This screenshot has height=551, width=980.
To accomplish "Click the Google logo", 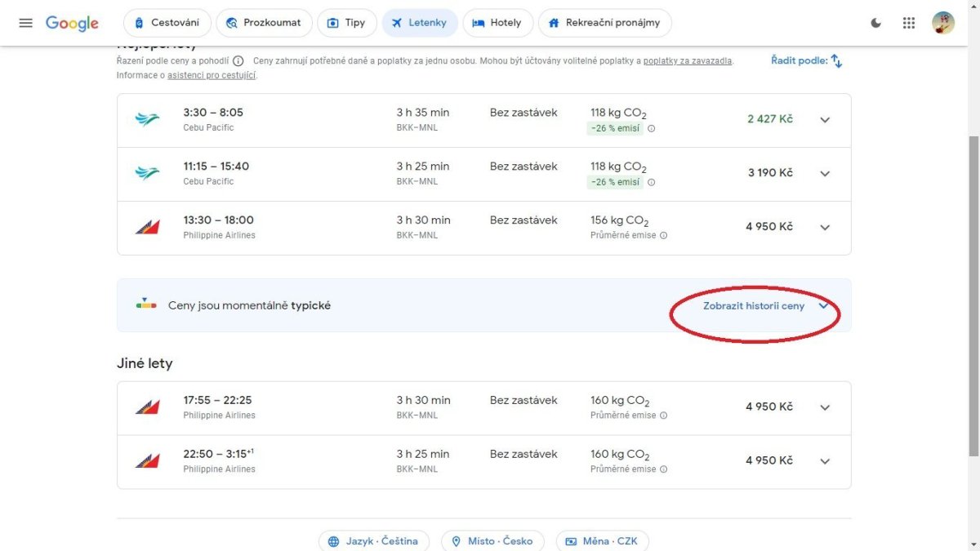I will [72, 23].
